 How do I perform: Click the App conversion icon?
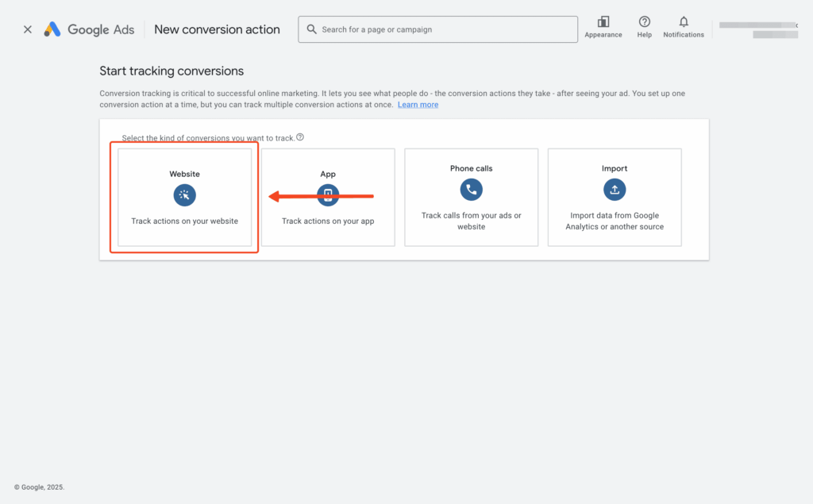(x=328, y=194)
